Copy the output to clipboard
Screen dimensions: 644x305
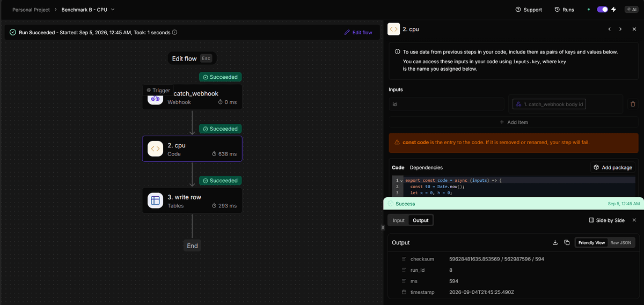(x=567, y=243)
